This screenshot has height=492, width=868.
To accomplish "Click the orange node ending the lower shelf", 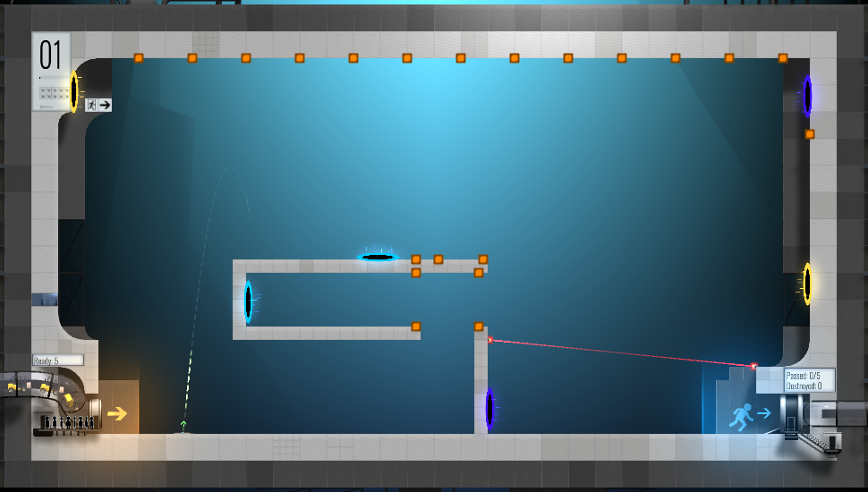I will (416, 327).
